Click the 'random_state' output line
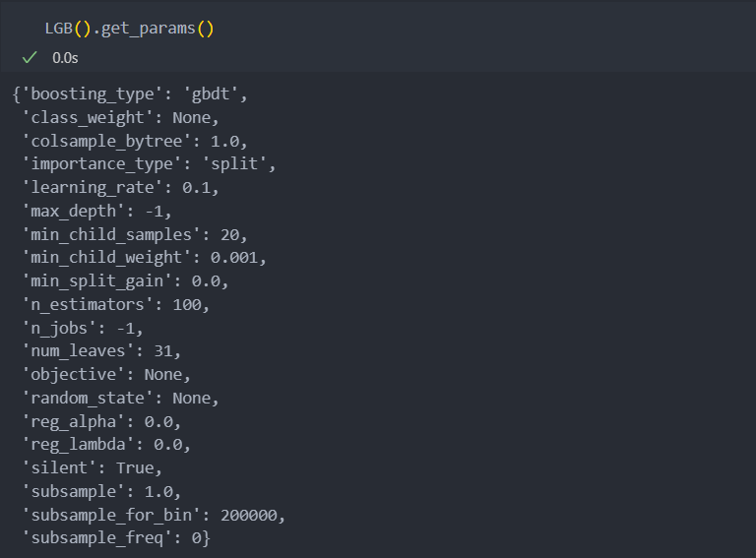The width and height of the screenshot is (756, 558). (120, 399)
